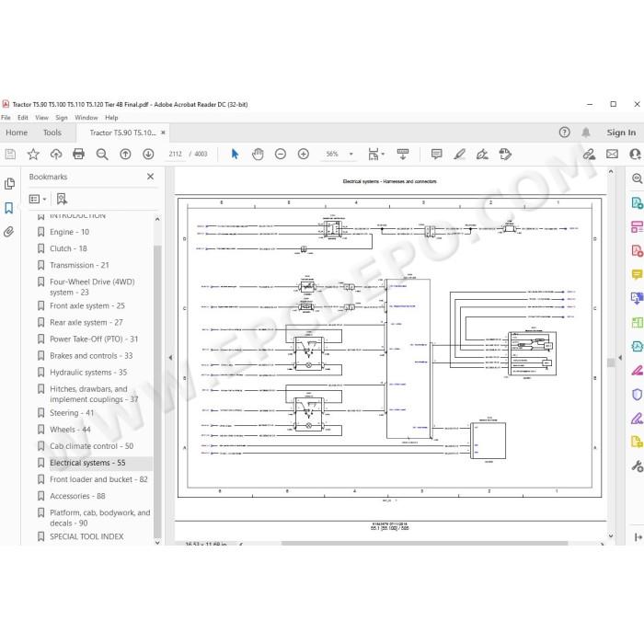644x644 pixels.
Task: Switch to the Tools tab
Action: tap(52, 132)
